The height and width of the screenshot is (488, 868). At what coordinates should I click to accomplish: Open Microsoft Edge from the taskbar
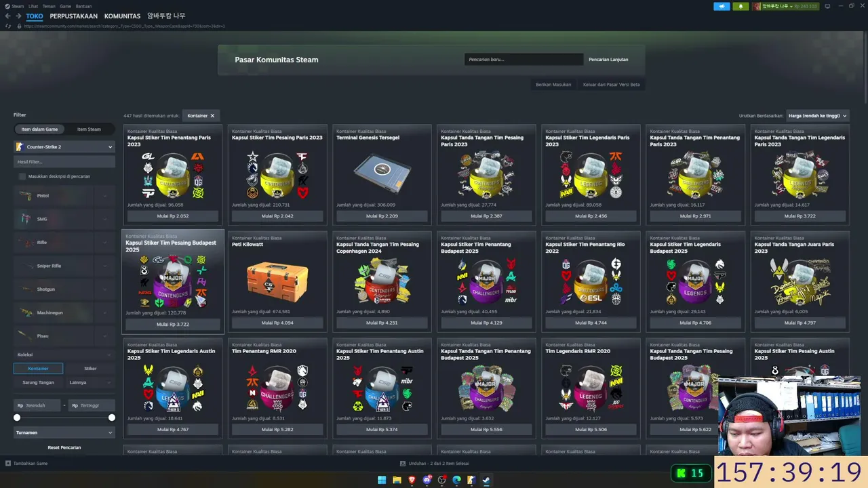point(456,481)
